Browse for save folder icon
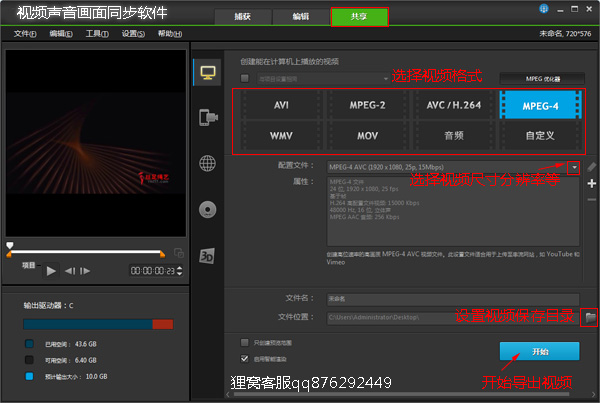Viewport: 600px width, 403px height. 590,317
